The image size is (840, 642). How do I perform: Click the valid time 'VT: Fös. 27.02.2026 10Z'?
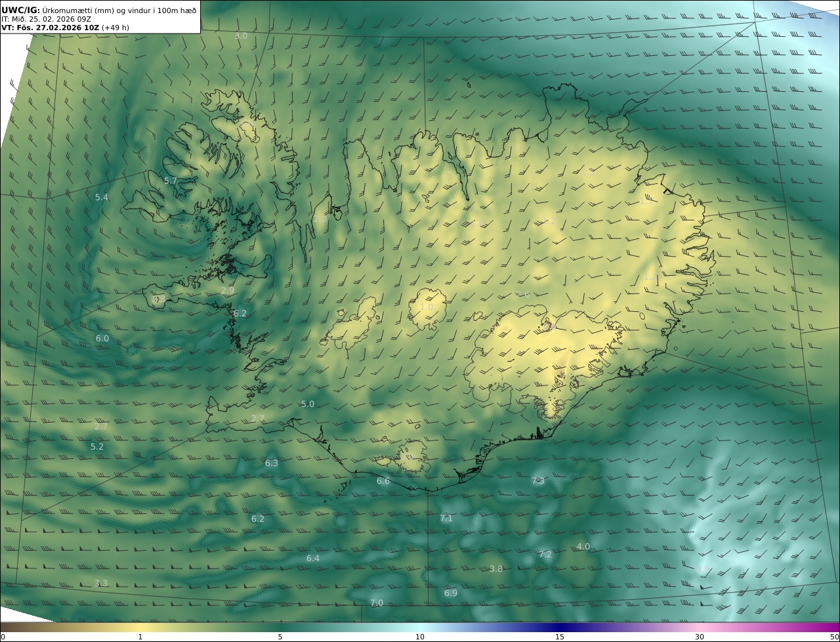click(x=51, y=28)
